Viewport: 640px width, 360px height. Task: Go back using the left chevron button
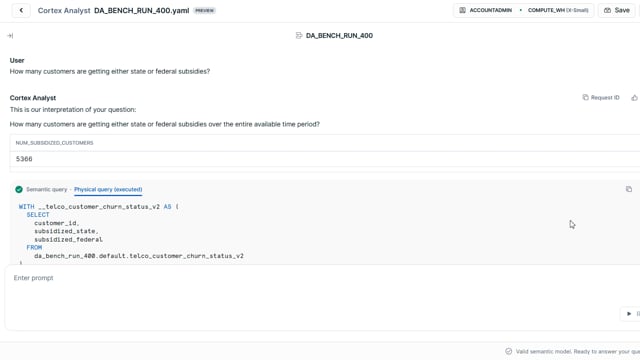[x=21, y=10]
